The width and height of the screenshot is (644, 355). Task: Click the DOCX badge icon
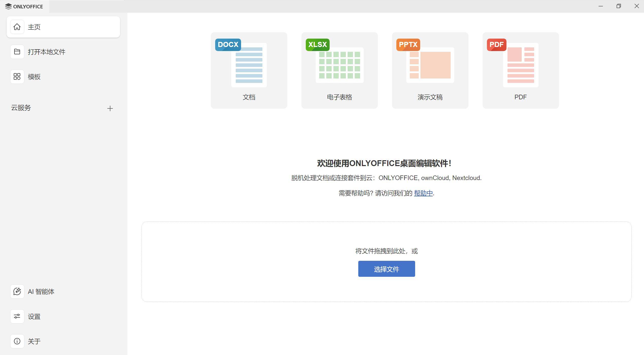click(x=228, y=45)
